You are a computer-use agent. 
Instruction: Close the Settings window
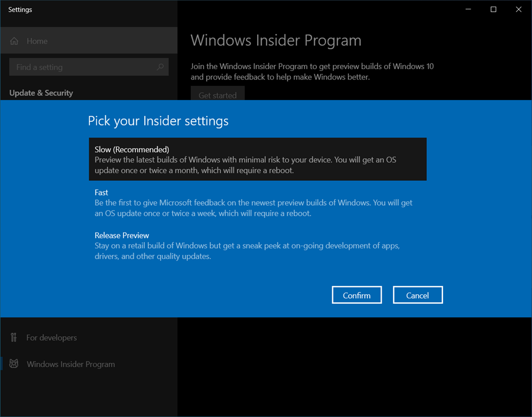(518, 9)
